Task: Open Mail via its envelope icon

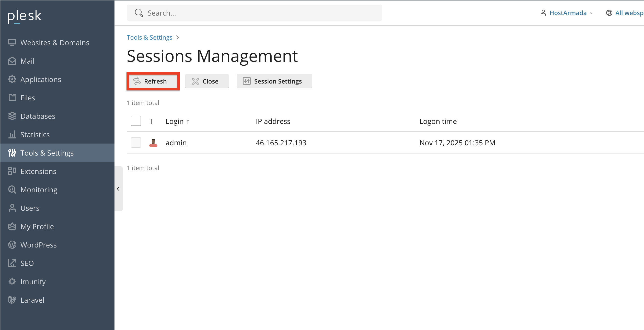Action: [12, 61]
